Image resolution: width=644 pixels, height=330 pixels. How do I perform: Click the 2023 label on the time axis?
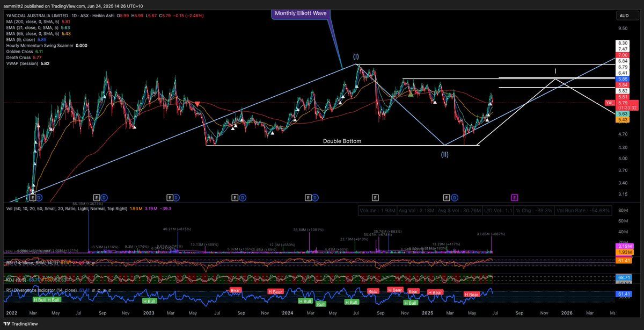click(x=148, y=312)
